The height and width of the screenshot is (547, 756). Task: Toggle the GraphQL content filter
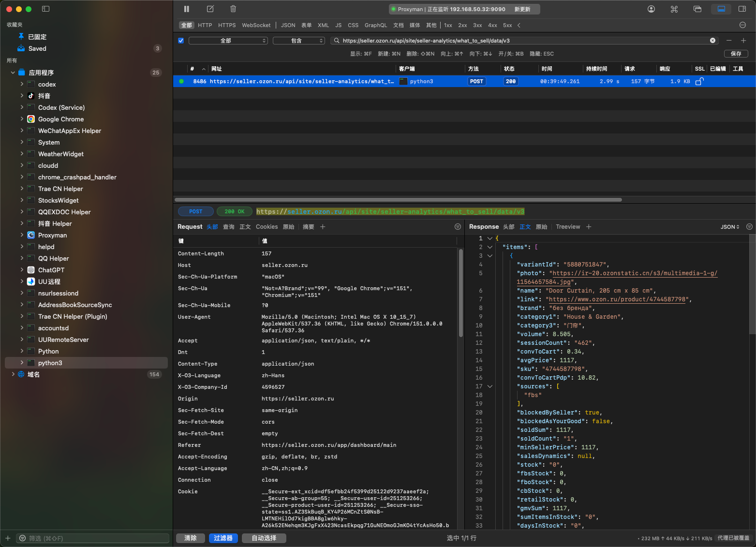click(x=376, y=25)
